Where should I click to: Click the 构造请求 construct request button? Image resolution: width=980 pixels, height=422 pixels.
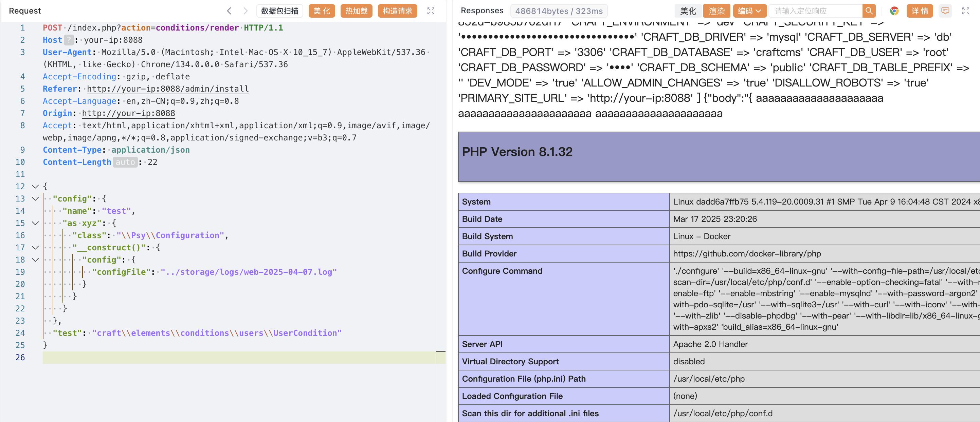click(397, 11)
